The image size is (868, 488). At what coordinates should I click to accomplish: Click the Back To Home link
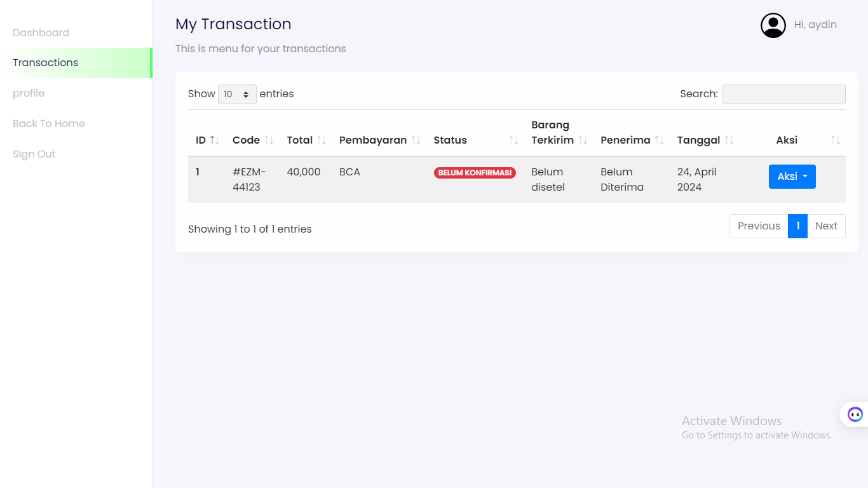pyautogui.click(x=48, y=124)
